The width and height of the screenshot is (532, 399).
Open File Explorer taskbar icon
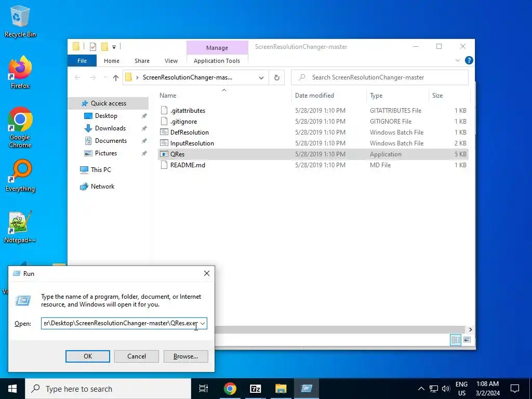tap(281, 389)
